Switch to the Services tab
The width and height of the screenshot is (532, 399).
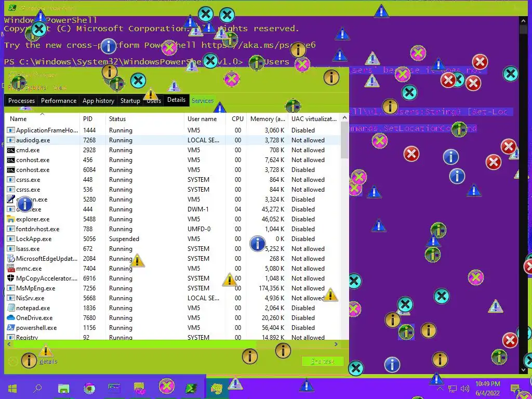tap(203, 101)
